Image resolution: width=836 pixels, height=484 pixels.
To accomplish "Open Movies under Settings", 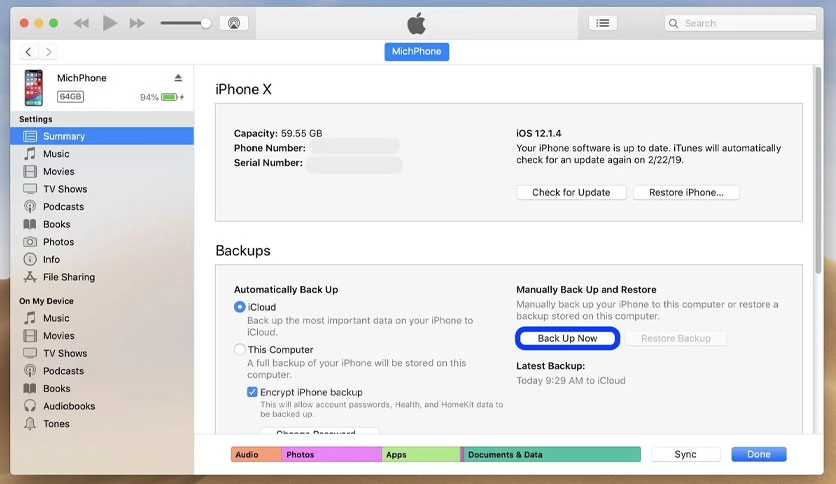I will point(102,171).
